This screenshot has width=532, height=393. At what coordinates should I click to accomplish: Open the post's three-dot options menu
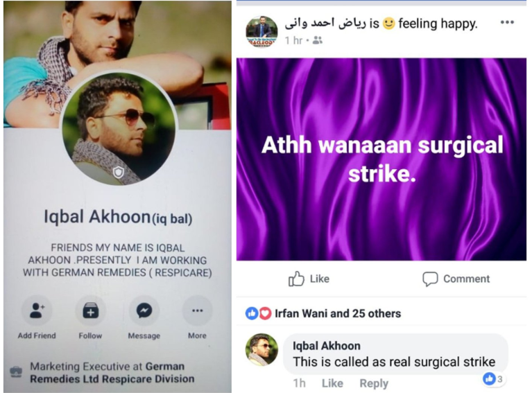tap(507, 22)
